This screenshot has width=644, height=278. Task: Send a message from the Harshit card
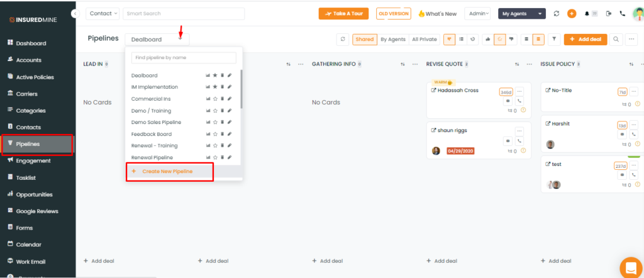pos(622,134)
